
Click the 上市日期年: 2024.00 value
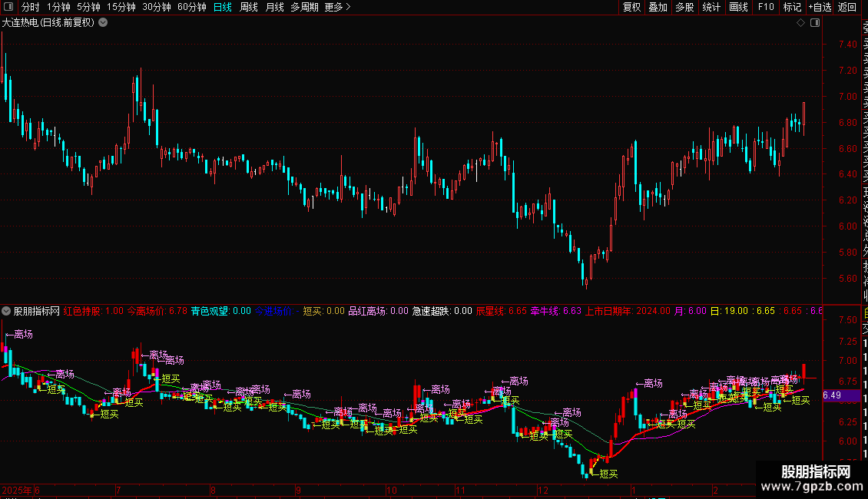[628, 311]
